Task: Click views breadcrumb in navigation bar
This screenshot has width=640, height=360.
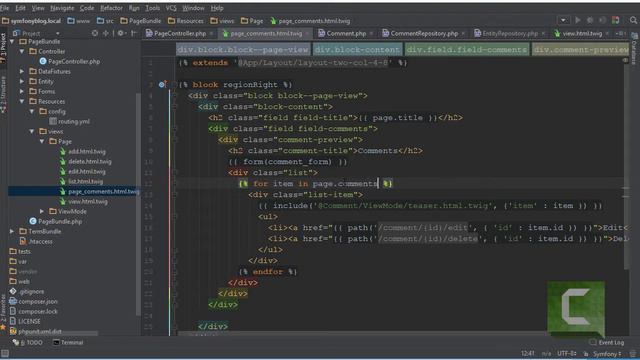Action: (x=222, y=20)
